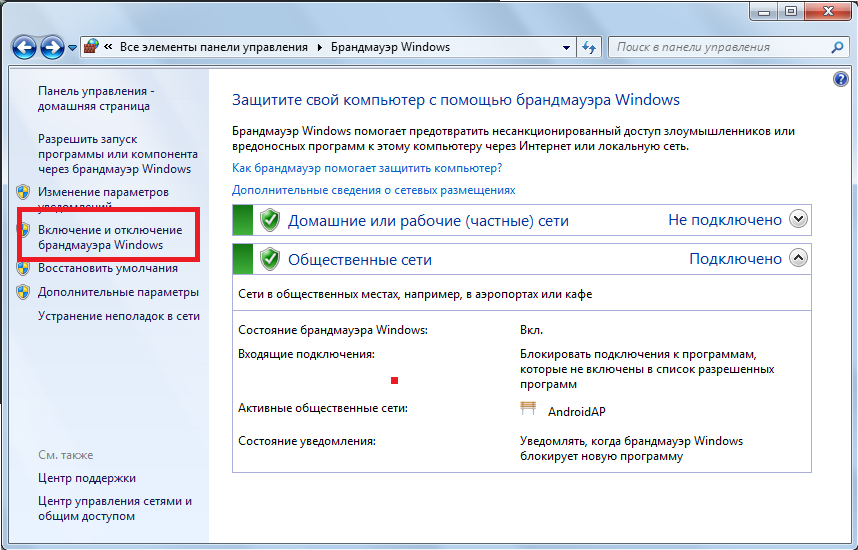The image size is (858, 550).
Task: Click the Восстановить умолчания link
Action: (108, 268)
